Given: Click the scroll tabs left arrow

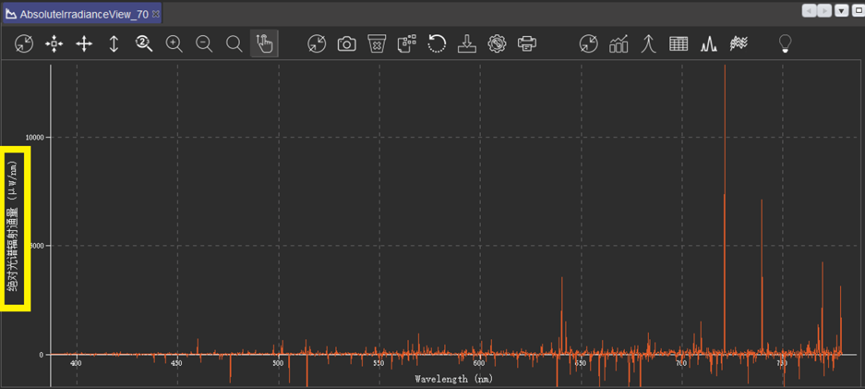Looking at the screenshot, I should 809,10.
